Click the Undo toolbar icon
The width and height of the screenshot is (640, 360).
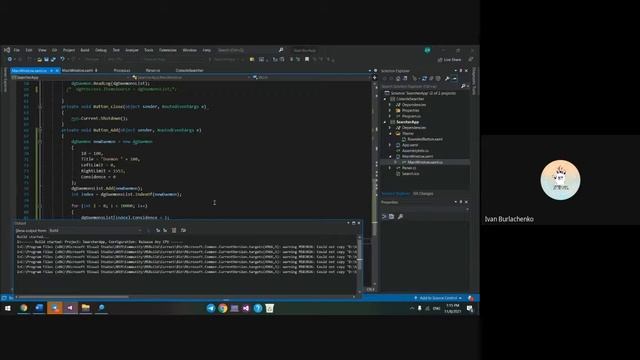click(x=62, y=60)
